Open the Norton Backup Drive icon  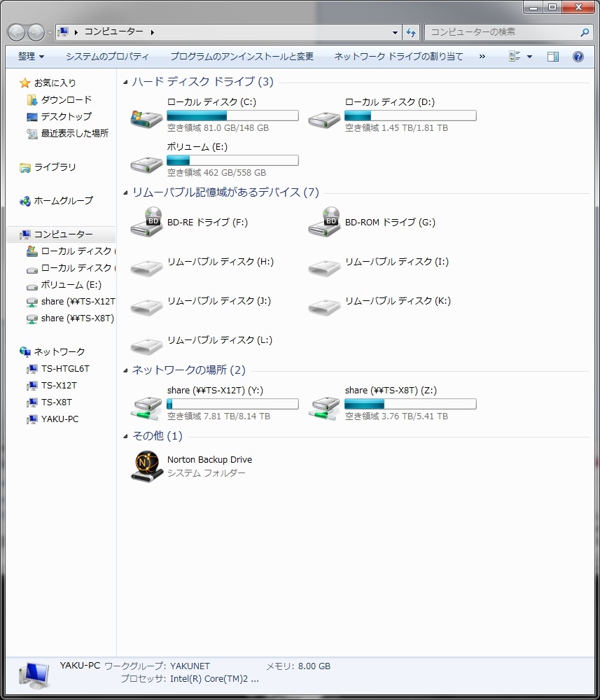pyautogui.click(x=146, y=466)
